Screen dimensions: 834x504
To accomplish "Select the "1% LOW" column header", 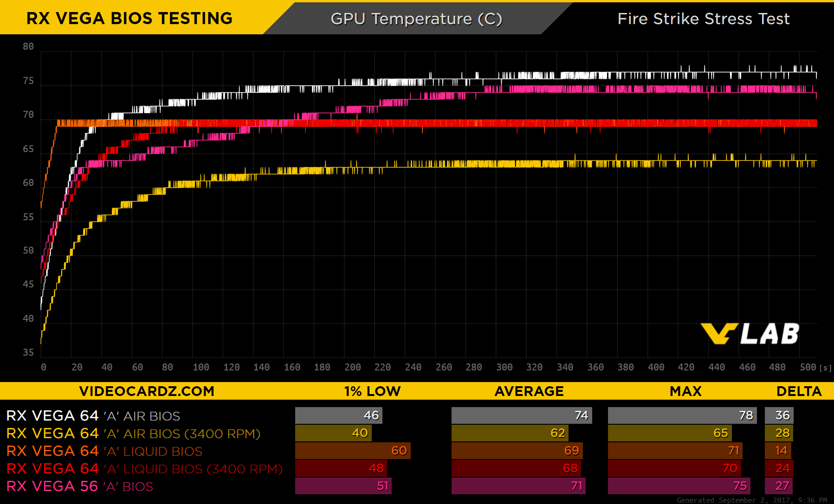I will click(x=372, y=391).
